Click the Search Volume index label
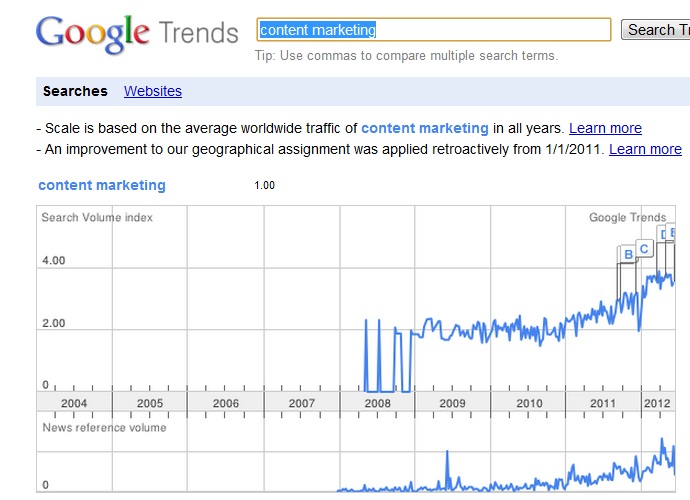The image size is (690, 500). coord(97,217)
